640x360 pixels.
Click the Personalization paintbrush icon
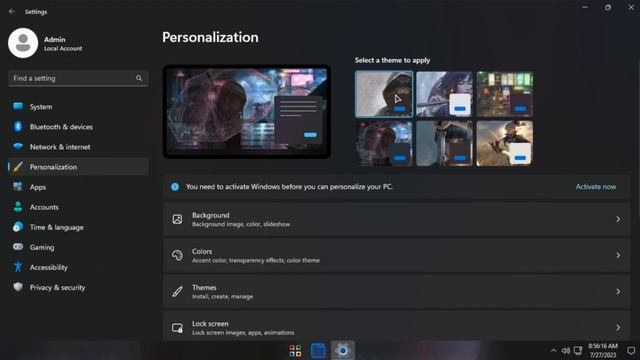click(x=18, y=167)
